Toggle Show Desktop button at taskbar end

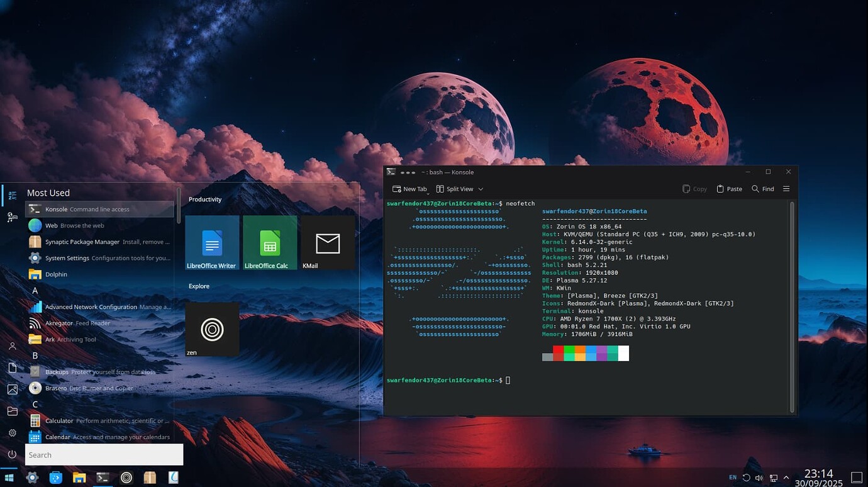pyautogui.click(x=856, y=478)
